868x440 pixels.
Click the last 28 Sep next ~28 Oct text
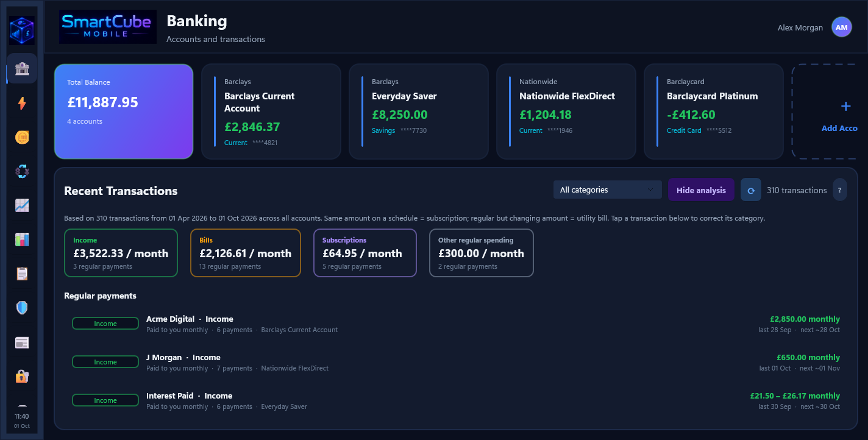[x=799, y=330]
